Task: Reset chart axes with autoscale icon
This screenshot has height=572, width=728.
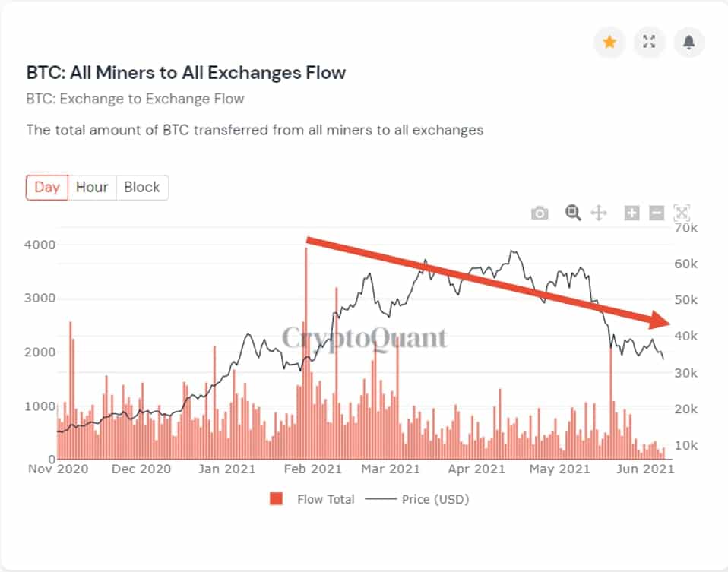Action: pos(682,213)
